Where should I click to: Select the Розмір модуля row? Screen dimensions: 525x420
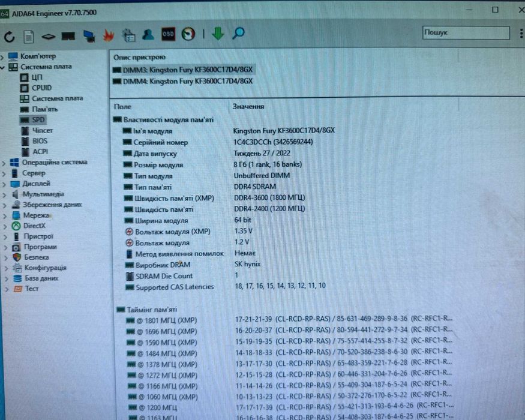point(212,164)
